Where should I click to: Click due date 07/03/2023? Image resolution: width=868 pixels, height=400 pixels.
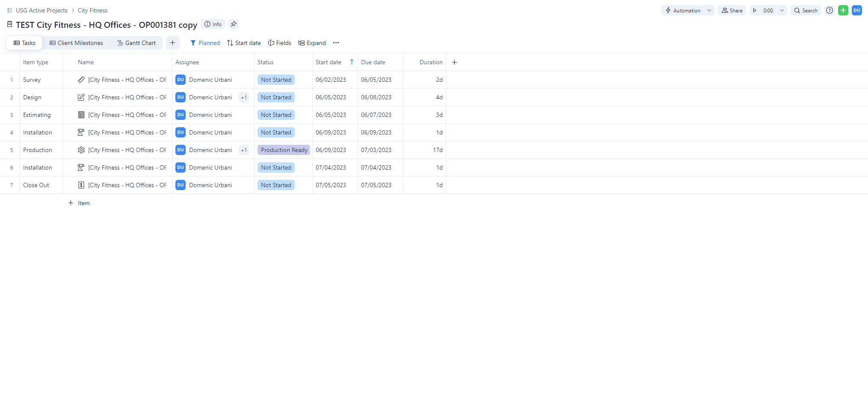pyautogui.click(x=376, y=150)
